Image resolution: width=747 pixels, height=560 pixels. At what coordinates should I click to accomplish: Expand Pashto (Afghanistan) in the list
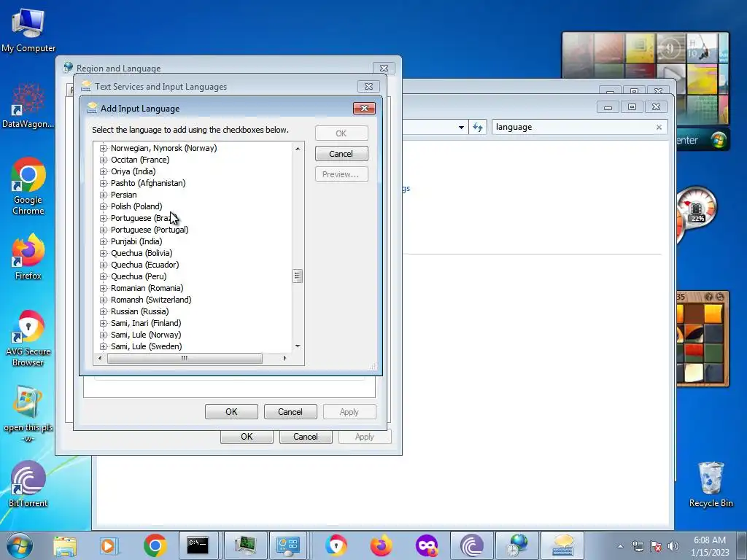[x=103, y=183]
